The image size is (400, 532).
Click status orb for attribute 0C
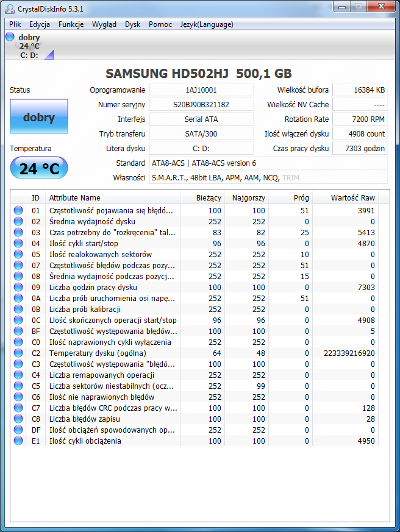click(x=18, y=320)
